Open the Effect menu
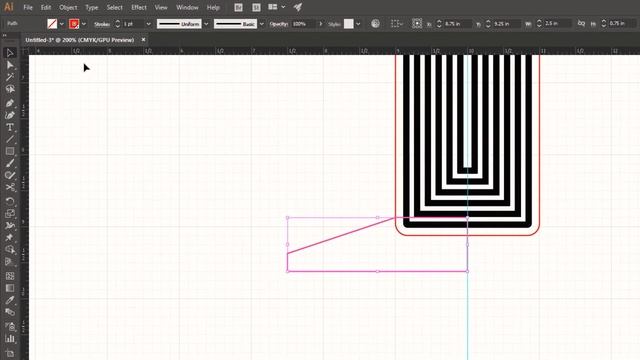 pyautogui.click(x=139, y=7)
